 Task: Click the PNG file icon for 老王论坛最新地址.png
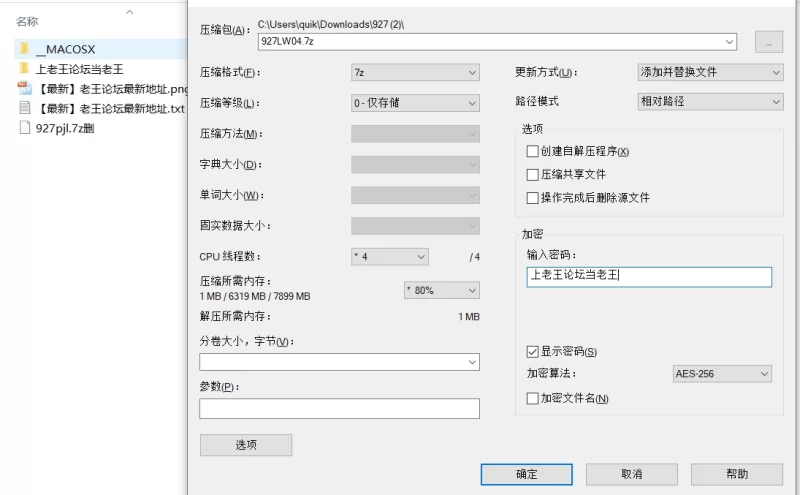point(24,88)
